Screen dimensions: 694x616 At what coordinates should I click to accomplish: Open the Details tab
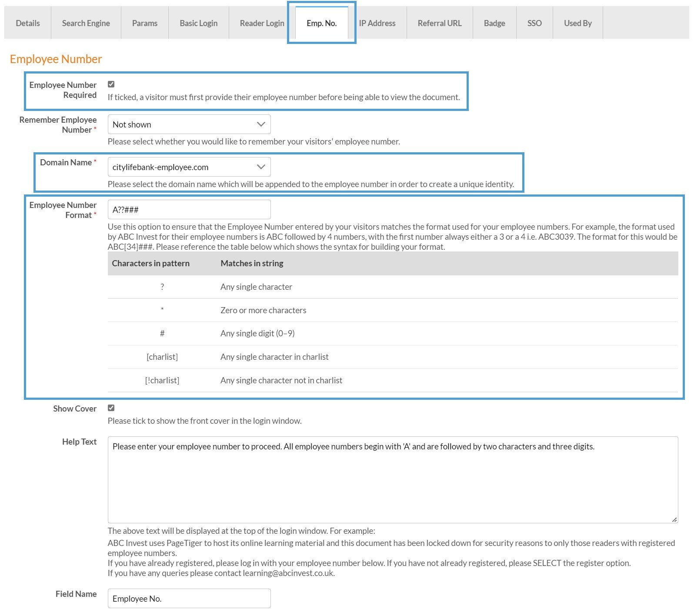[x=28, y=23]
